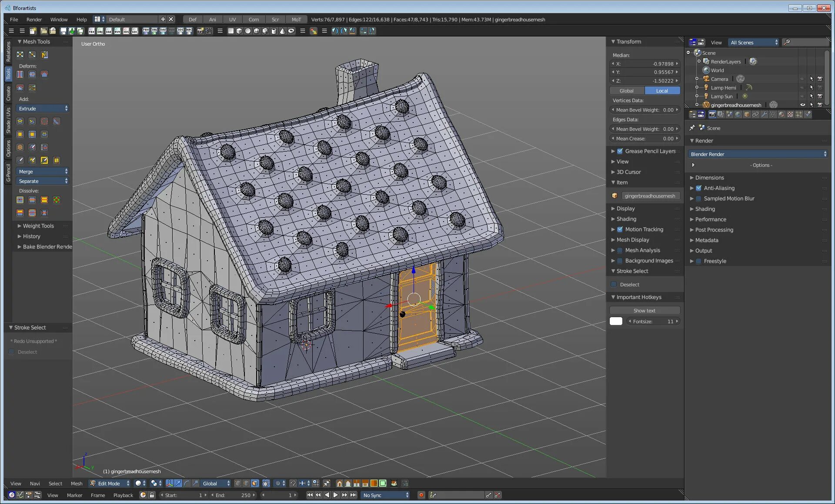This screenshot has height=504, width=835.
Task: Click the record keyframe button
Action: [x=421, y=495]
